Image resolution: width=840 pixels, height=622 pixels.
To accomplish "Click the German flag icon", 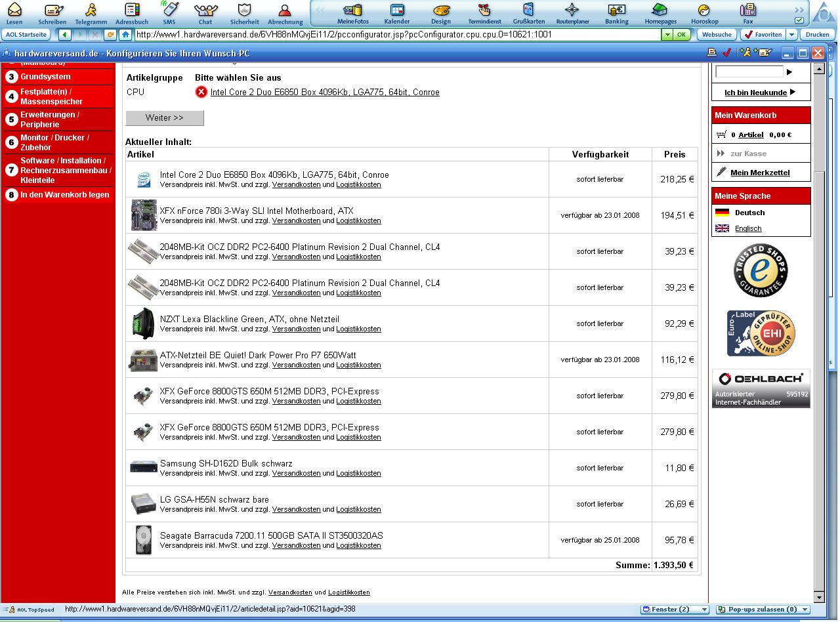I will [x=723, y=213].
